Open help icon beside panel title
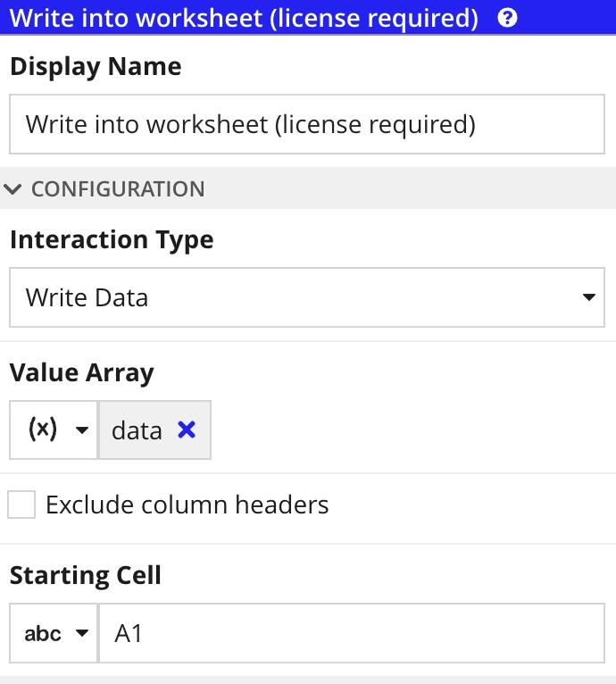 coord(507,18)
